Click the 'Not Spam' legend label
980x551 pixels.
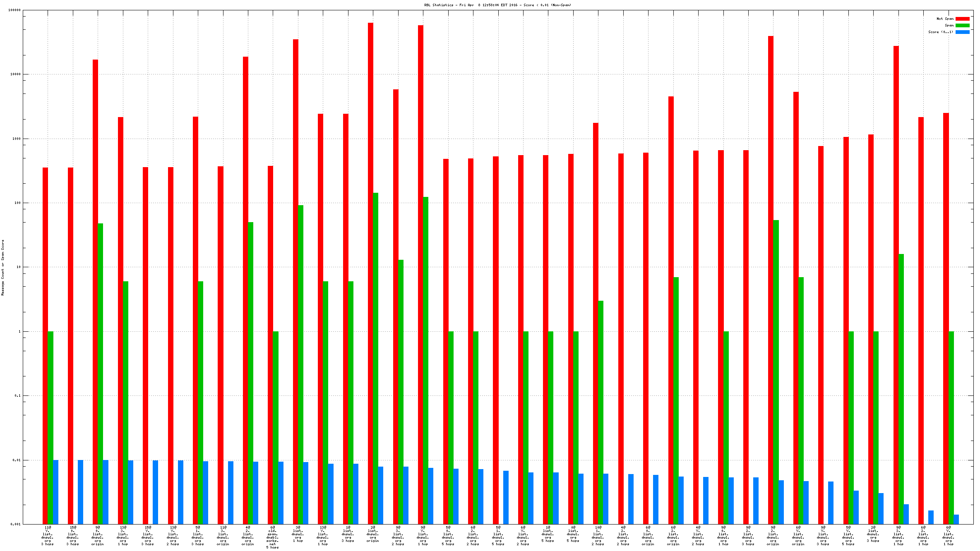click(x=945, y=19)
